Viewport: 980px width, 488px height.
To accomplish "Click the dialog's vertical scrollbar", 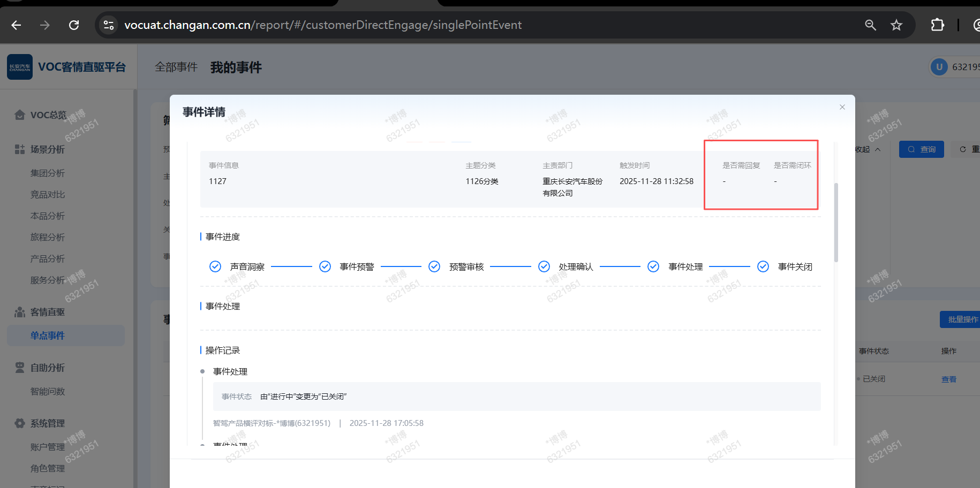I will pyautogui.click(x=836, y=222).
